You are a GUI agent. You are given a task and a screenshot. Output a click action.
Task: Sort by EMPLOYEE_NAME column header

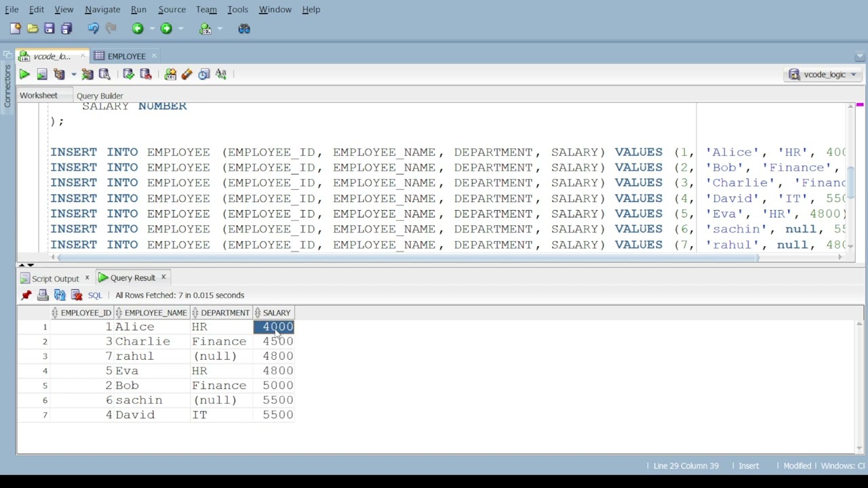pyautogui.click(x=152, y=312)
